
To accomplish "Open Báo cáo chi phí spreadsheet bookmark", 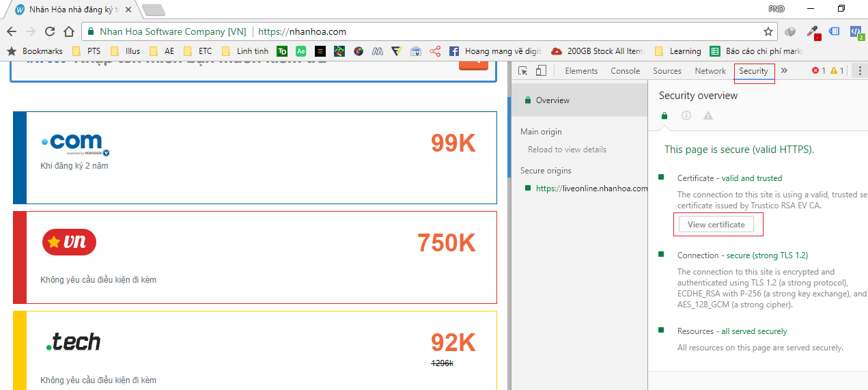I will 757,51.
